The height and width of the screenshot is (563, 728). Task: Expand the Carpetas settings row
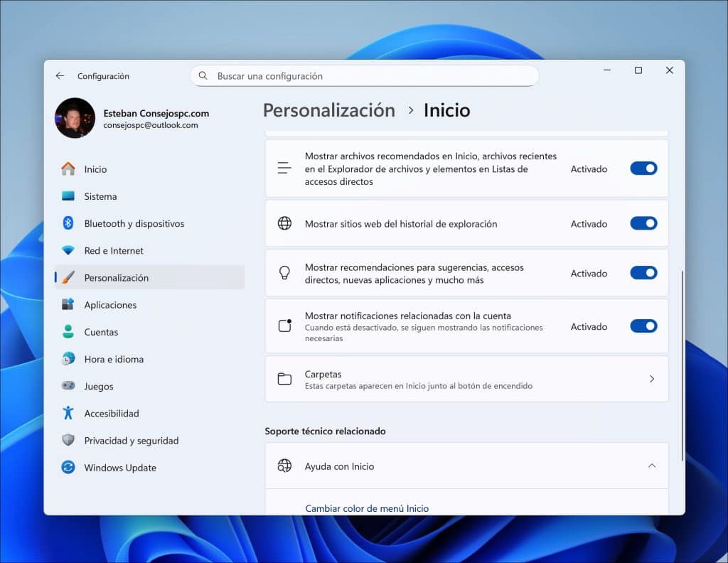651,379
